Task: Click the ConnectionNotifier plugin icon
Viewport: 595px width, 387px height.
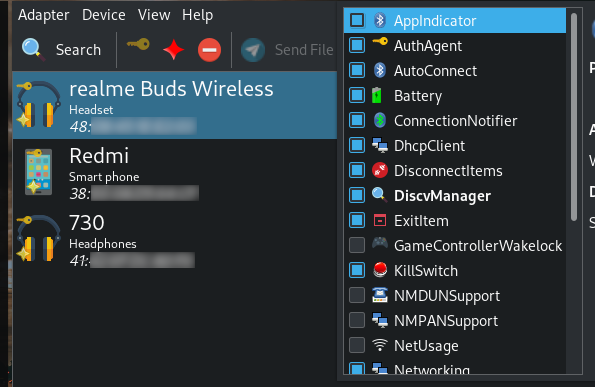Action: [380, 120]
